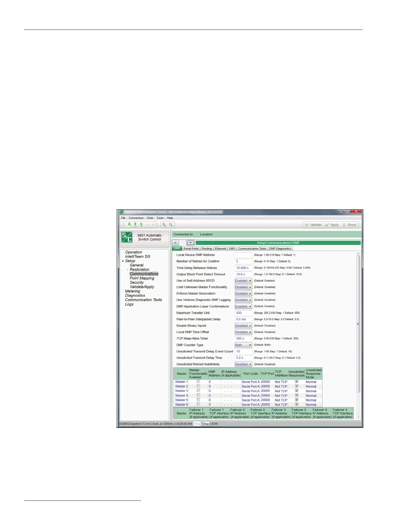Click the Once button in status bar

coord(197,424)
